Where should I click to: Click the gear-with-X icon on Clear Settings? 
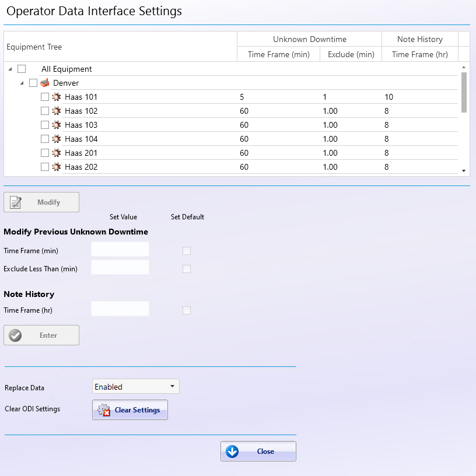104,410
